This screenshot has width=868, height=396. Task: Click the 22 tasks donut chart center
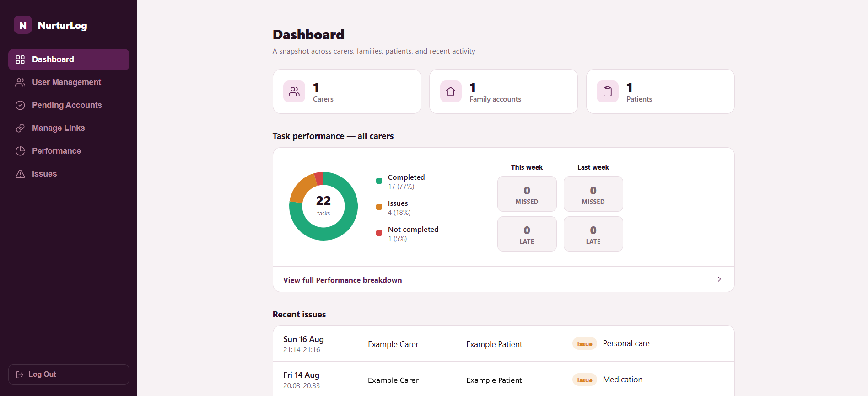point(323,206)
